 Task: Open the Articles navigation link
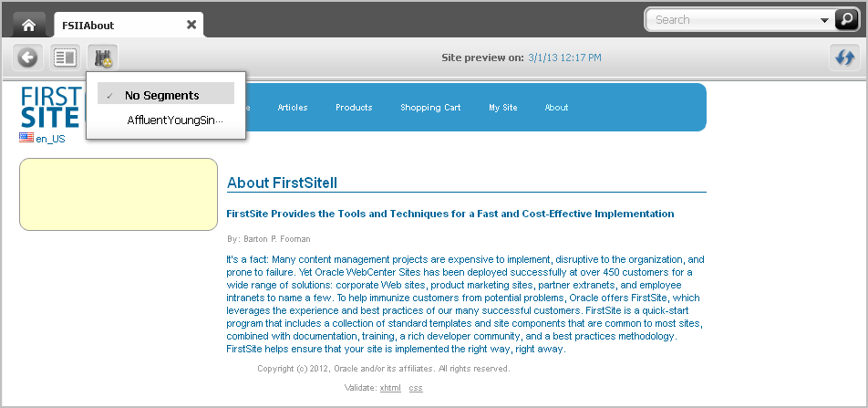[293, 108]
